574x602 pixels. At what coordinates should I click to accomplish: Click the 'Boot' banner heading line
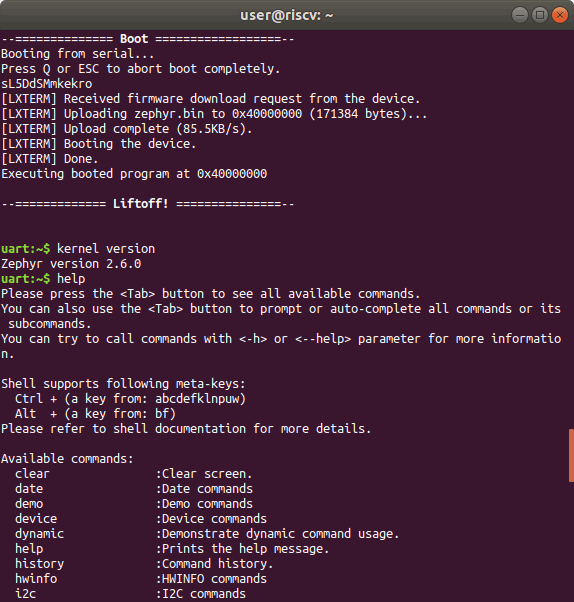click(148, 39)
